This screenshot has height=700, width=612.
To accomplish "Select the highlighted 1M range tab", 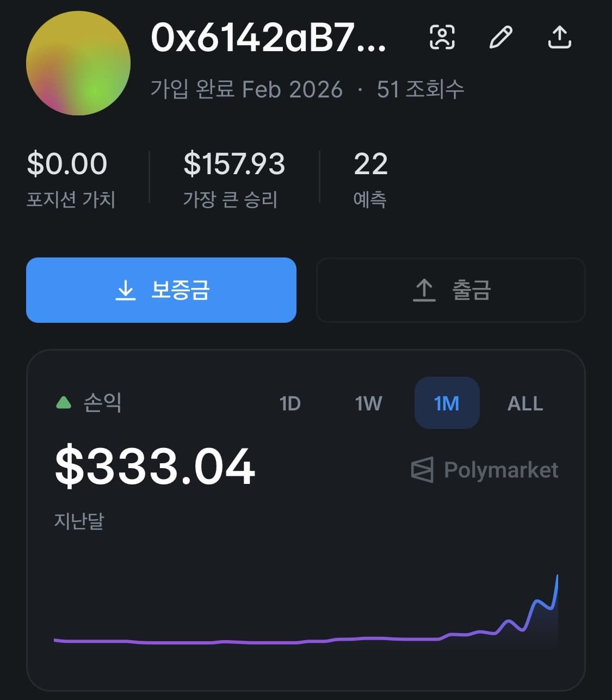I will [447, 403].
